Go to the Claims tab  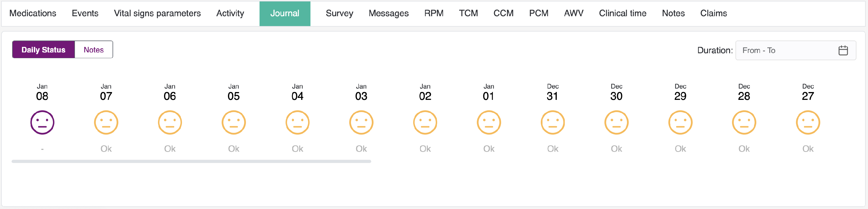(x=713, y=14)
